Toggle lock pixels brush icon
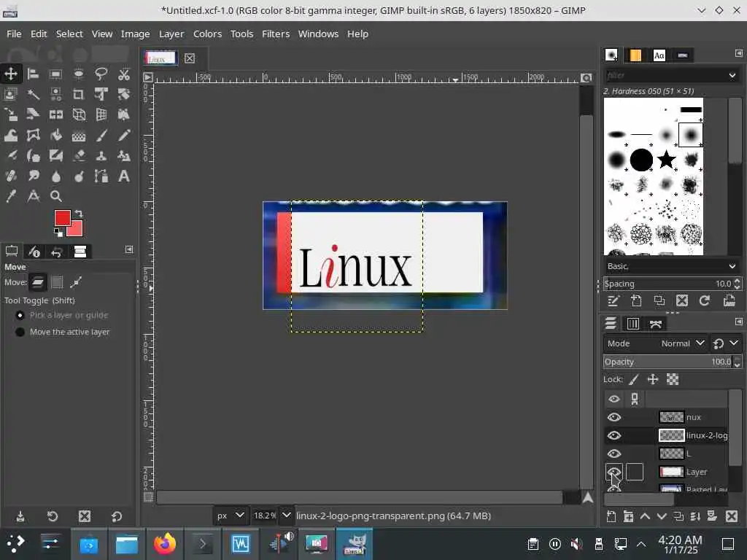 point(634,379)
